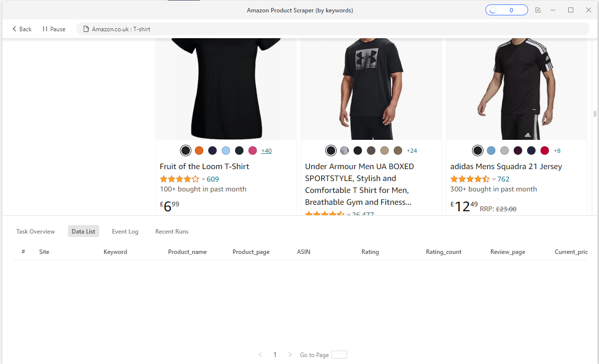The width and height of the screenshot is (599, 364).
Task: Select page number 1 in pagination
Action: click(x=275, y=355)
